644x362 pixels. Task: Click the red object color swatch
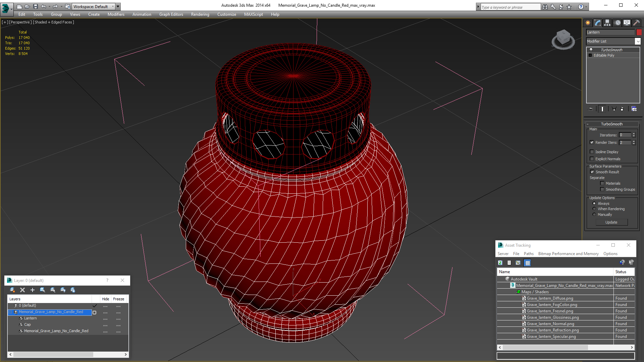point(639,32)
